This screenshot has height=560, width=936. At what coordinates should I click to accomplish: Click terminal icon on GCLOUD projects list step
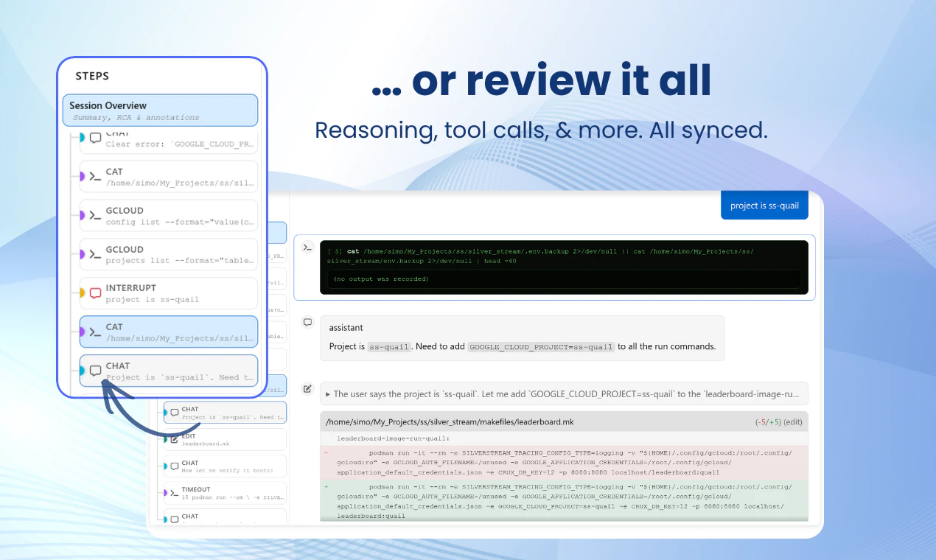(x=95, y=255)
